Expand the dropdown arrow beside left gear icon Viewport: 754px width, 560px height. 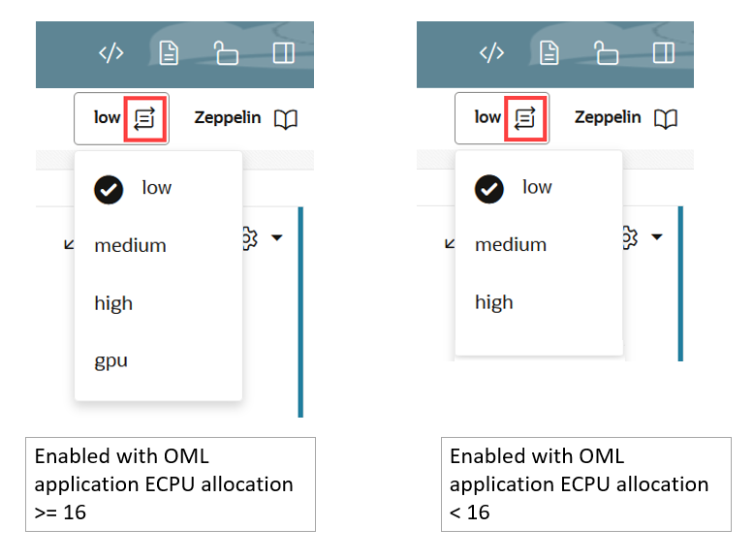277,237
